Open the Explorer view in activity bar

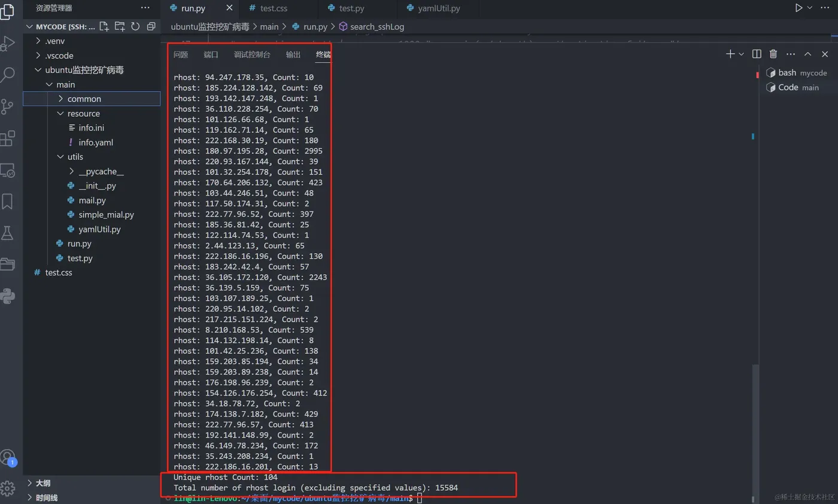click(7, 11)
